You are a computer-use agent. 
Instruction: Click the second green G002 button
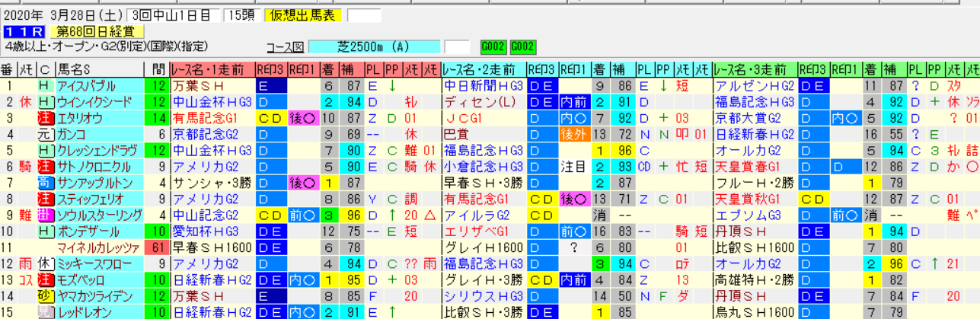523,46
